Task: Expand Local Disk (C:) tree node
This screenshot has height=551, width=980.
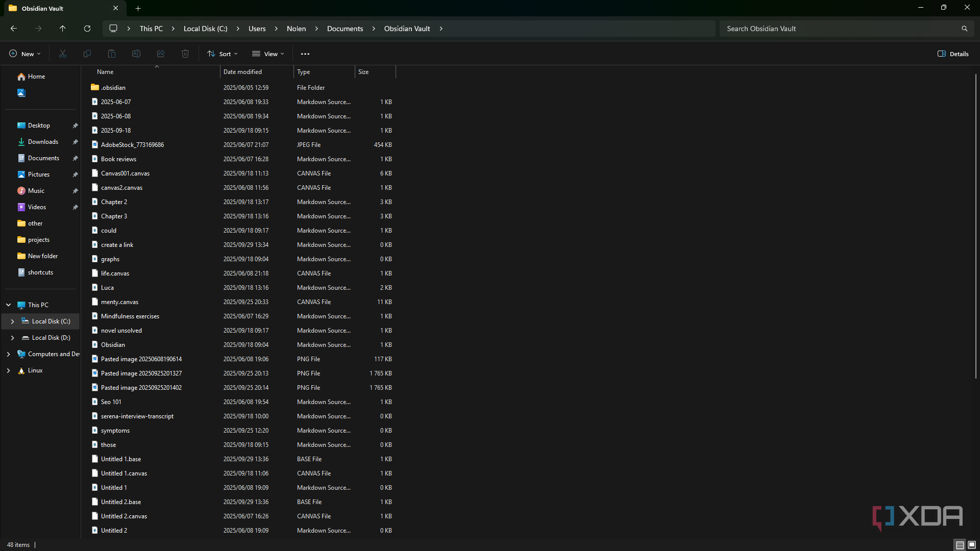Action: click(12, 321)
